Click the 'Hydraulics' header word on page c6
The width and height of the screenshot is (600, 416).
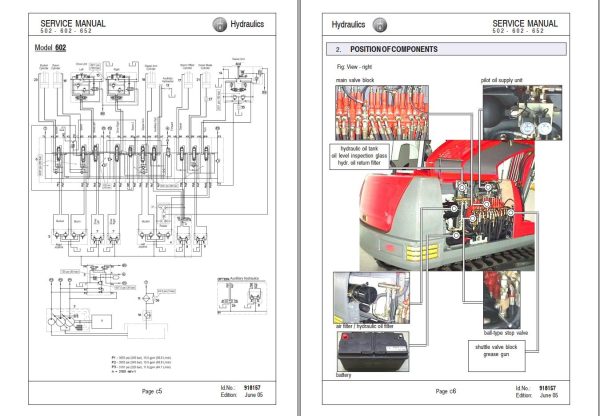coord(348,24)
